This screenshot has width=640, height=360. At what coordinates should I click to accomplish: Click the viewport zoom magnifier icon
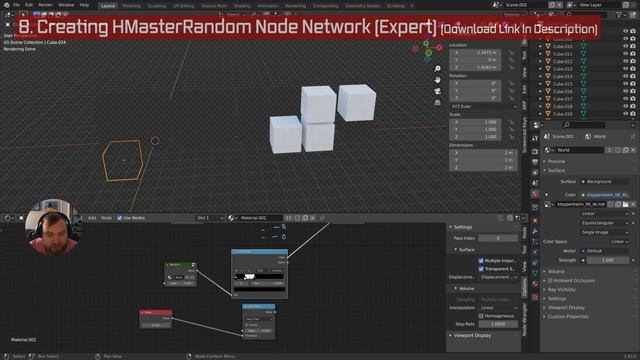[x=438, y=69]
